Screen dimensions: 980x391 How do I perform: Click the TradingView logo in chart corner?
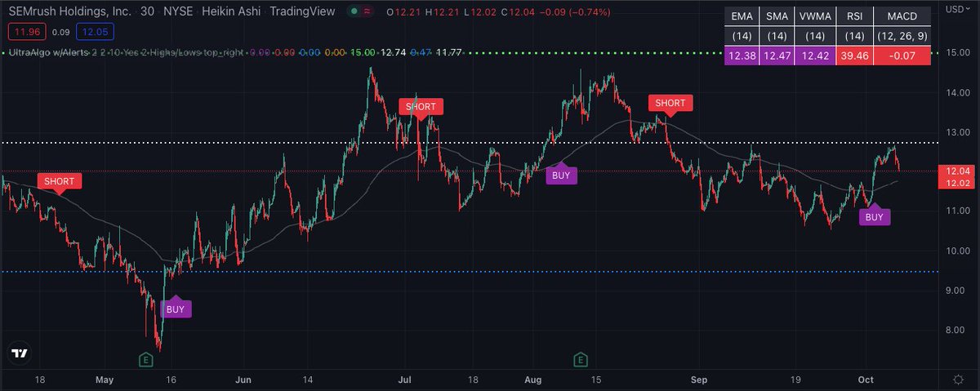[20, 353]
